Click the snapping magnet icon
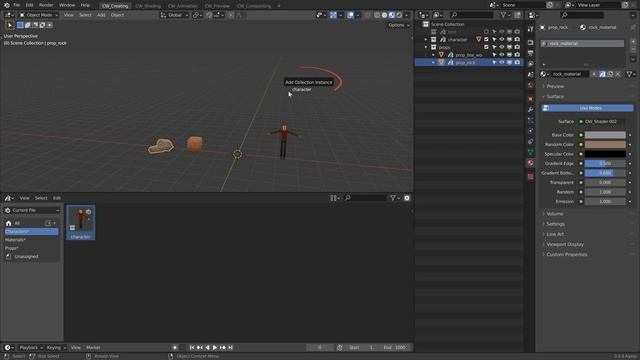This screenshot has height=360, width=640. coord(209,15)
